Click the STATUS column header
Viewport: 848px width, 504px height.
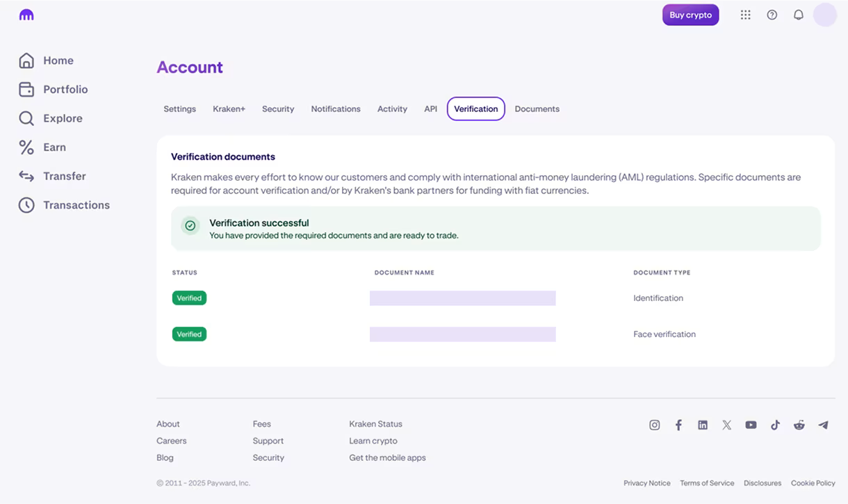point(185,273)
